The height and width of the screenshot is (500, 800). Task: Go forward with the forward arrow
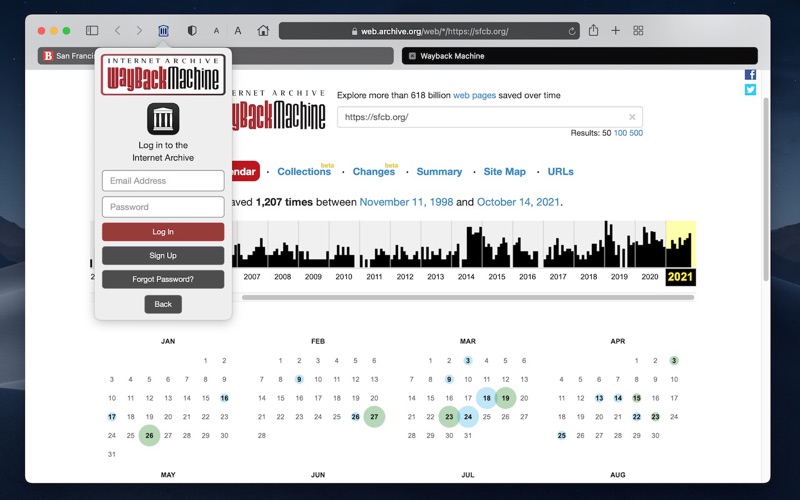tap(139, 31)
